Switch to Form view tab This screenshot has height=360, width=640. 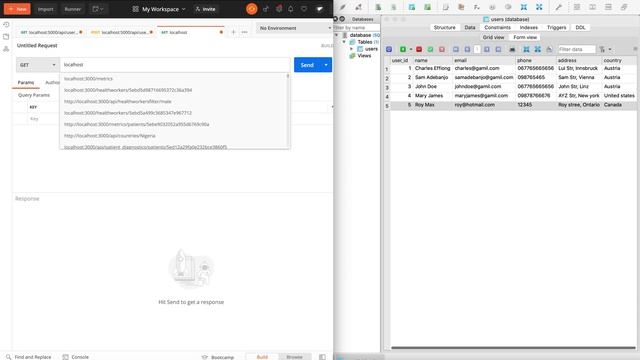pos(525,37)
